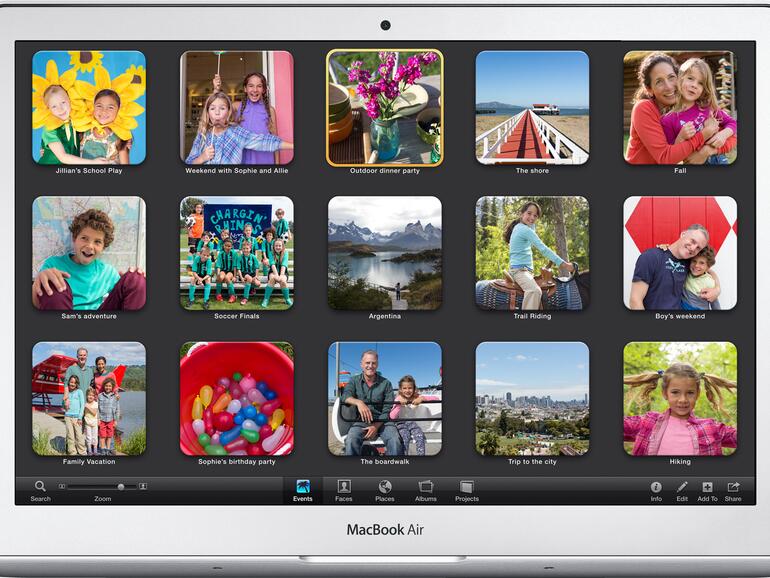Image resolution: width=770 pixels, height=578 pixels.
Task: Adjust the Zoom slider handle
Action: click(x=121, y=486)
